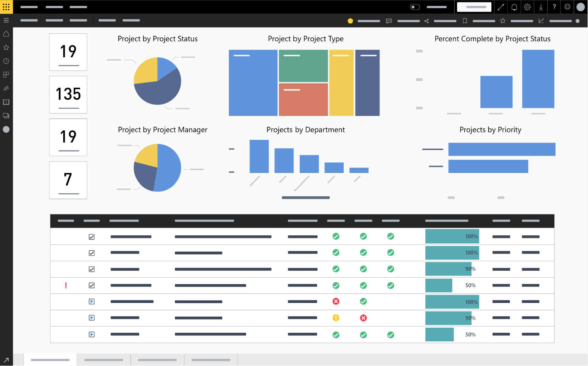Bookmark the report with the bookmark icon
This screenshot has height=366, width=588.
point(465,21)
